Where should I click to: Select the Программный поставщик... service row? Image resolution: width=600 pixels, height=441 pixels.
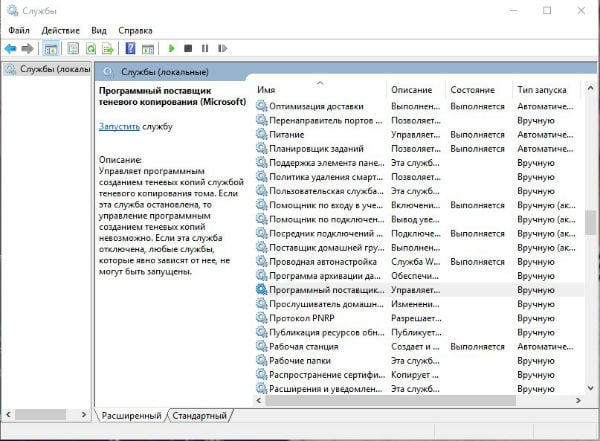(419, 290)
